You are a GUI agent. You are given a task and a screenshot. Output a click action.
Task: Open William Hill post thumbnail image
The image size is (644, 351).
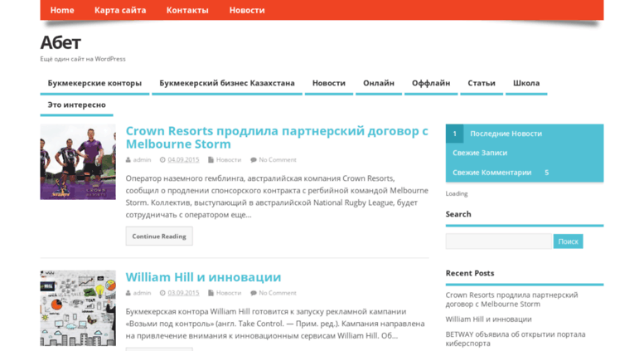tap(78, 308)
